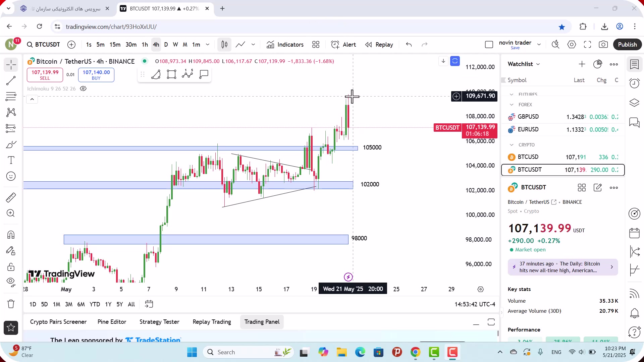Collapse the CRYPTO watchlist section
This screenshot has height=362, width=644.
tap(512, 145)
